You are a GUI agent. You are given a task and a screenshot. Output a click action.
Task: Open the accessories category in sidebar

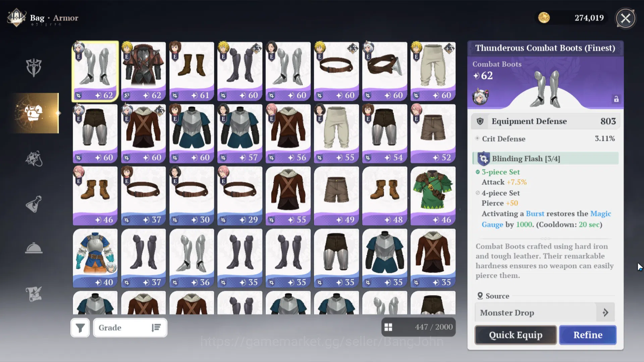point(34,159)
